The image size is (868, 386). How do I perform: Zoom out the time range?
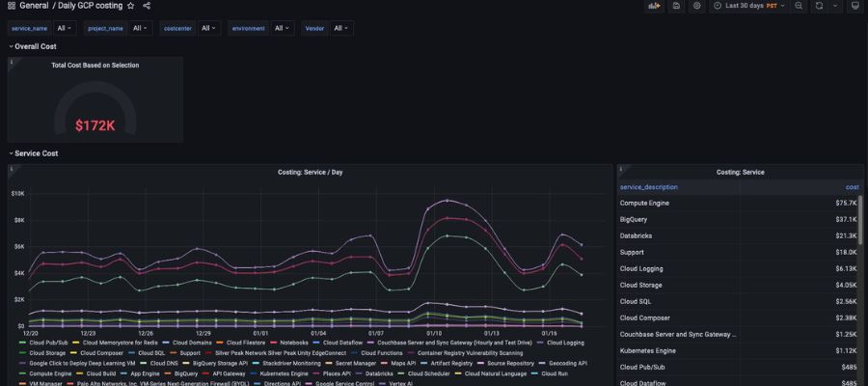pyautogui.click(x=799, y=6)
